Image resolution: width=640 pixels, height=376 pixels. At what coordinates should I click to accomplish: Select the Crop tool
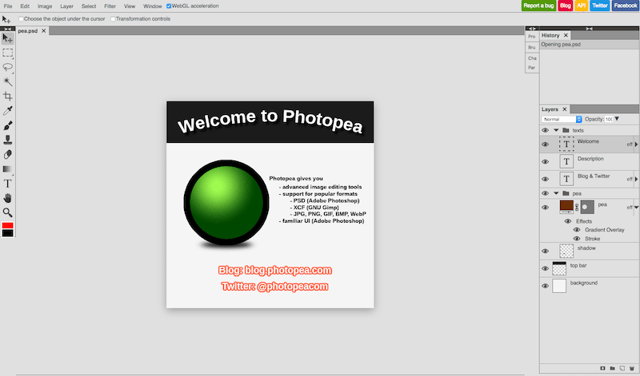(8, 96)
